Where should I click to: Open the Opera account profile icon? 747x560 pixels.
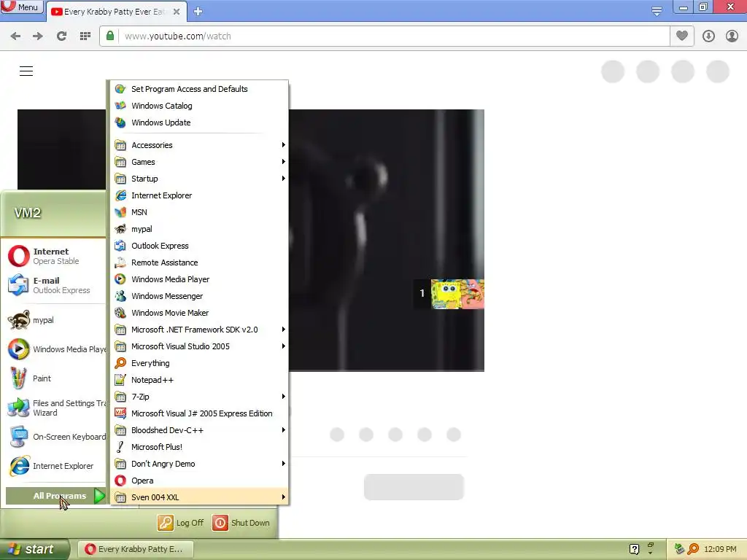[x=732, y=36]
